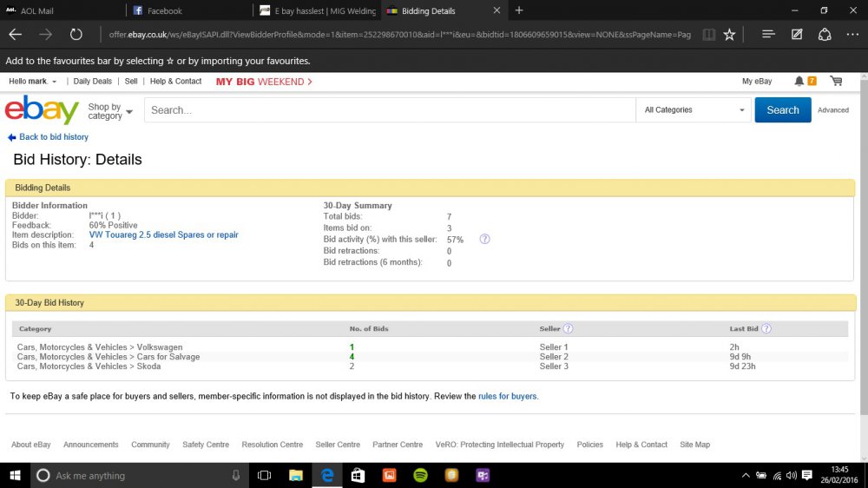This screenshot has width=868, height=488.
Task: Expand Shop by category menu
Action: pyautogui.click(x=110, y=111)
